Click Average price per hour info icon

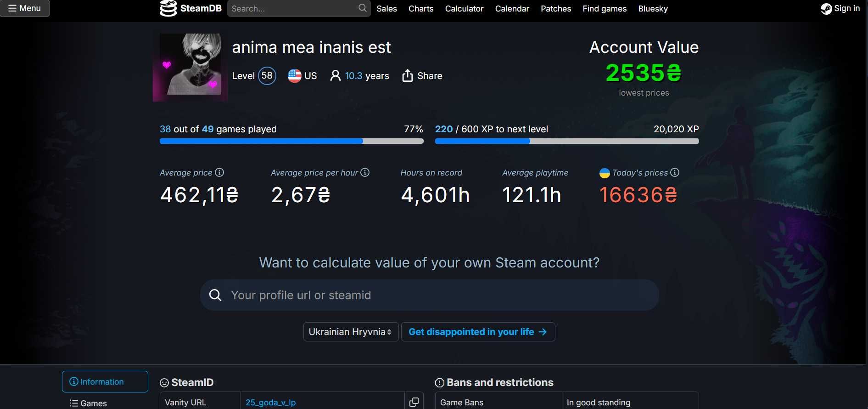(365, 172)
